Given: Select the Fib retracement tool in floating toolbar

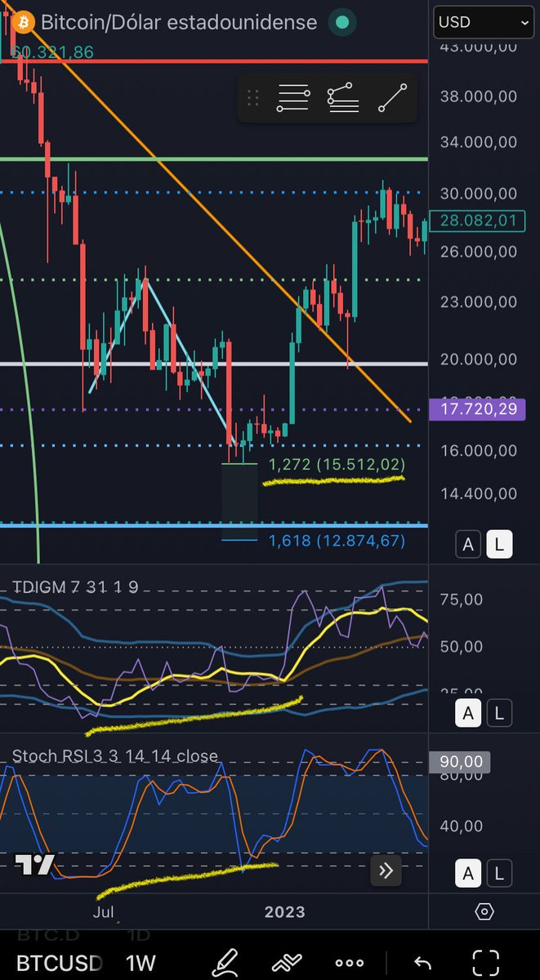Looking at the screenshot, I should pyautogui.click(x=293, y=99).
